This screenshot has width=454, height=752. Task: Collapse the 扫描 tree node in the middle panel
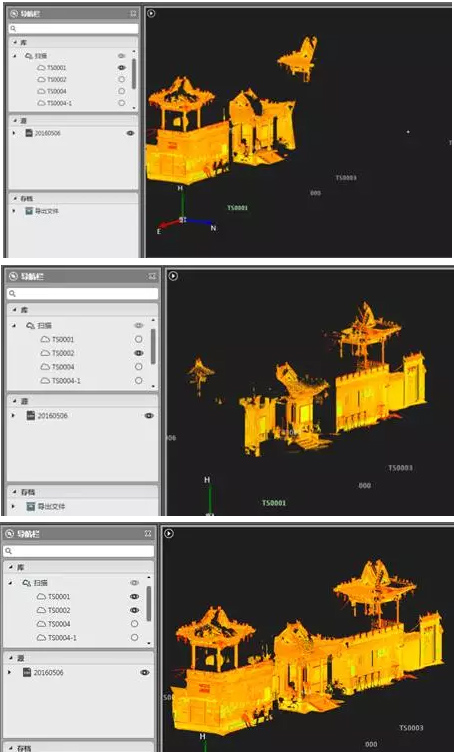[14, 326]
